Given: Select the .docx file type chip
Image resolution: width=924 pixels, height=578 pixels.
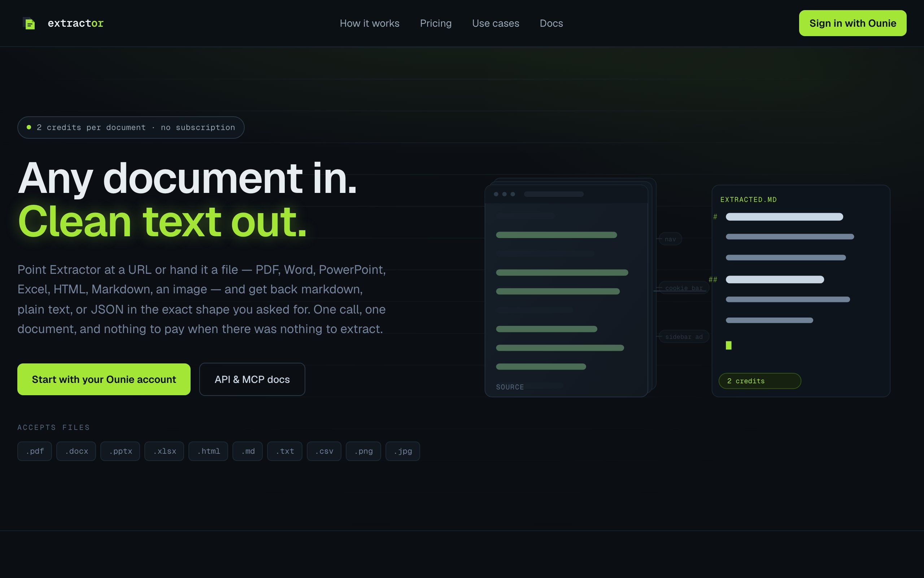Looking at the screenshot, I should [x=77, y=451].
